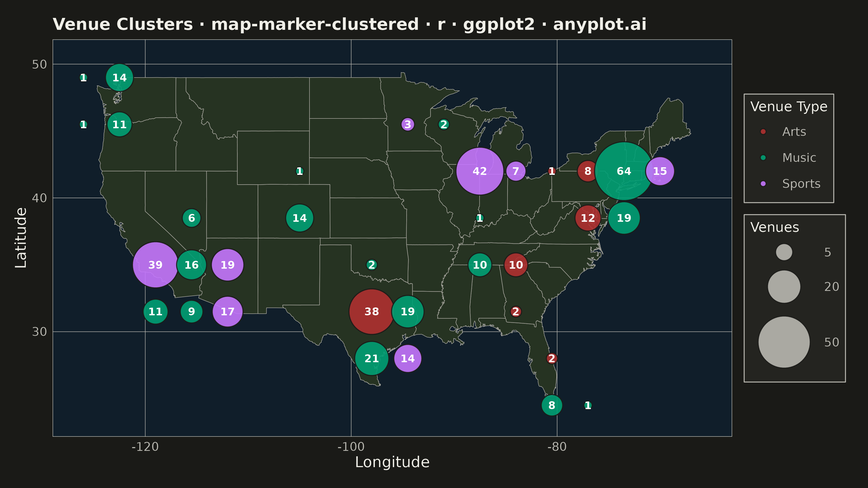Select the purple 42 Sports cluster marker

tap(480, 171)
